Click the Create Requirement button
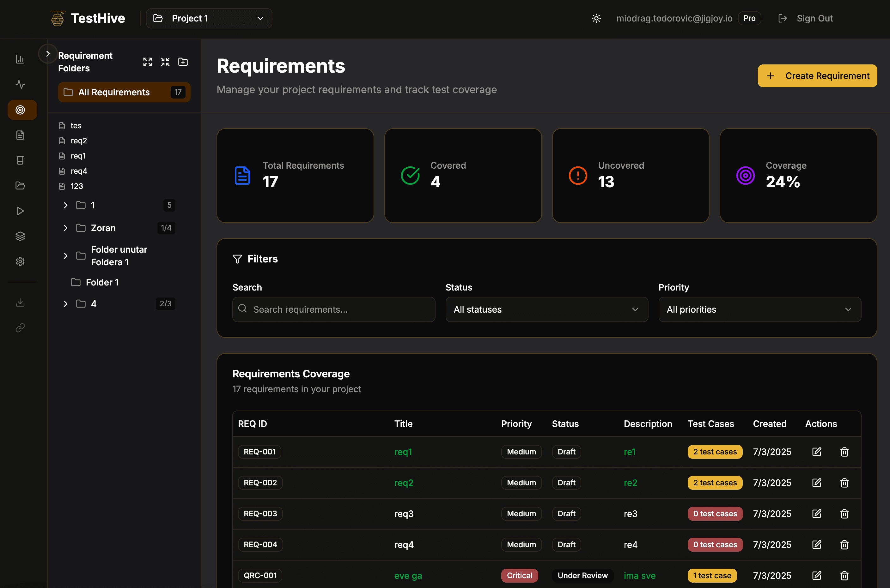Viewport: 890px width, 588px height. point(817,75)
